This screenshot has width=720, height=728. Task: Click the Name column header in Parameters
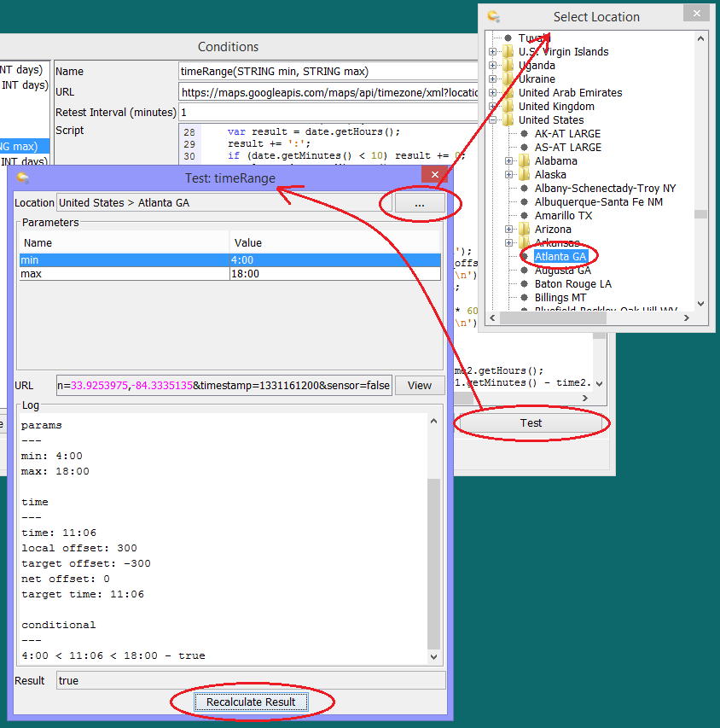click(x=125, y=243)
